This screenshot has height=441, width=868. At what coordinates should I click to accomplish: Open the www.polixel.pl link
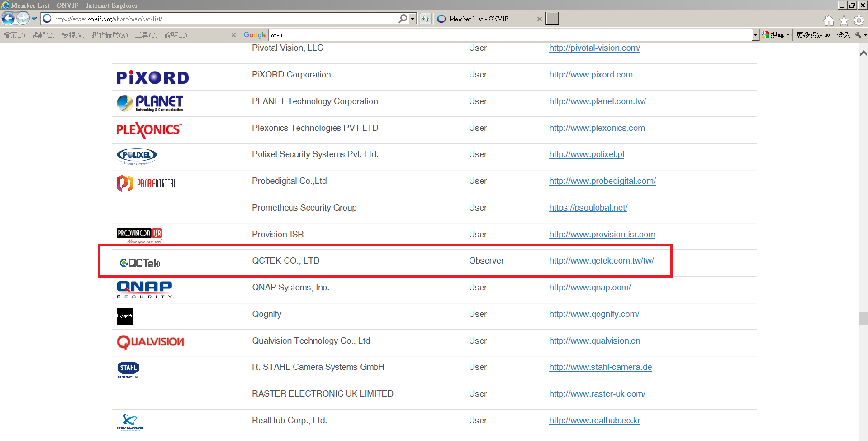tap(587, 154)
